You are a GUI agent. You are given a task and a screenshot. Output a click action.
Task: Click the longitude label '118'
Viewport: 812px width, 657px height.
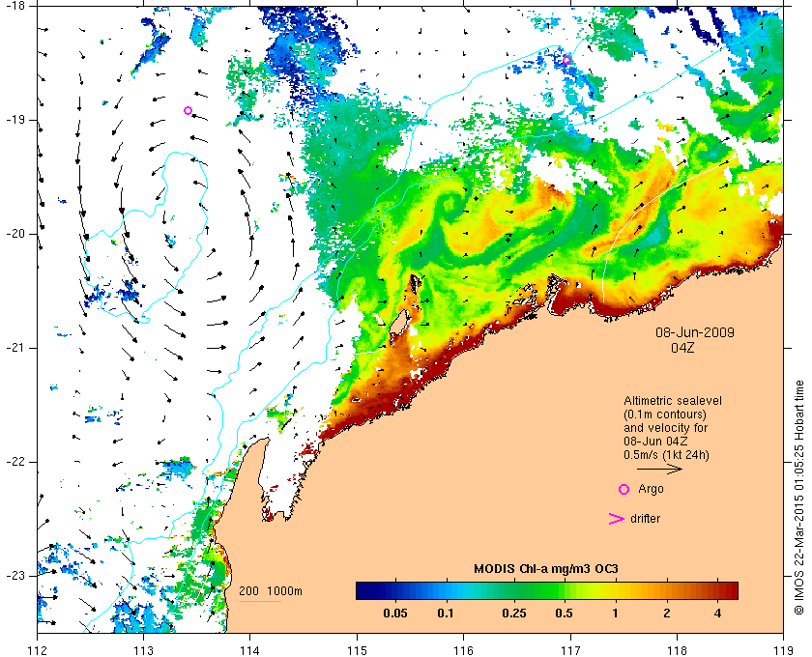(678, 650)
